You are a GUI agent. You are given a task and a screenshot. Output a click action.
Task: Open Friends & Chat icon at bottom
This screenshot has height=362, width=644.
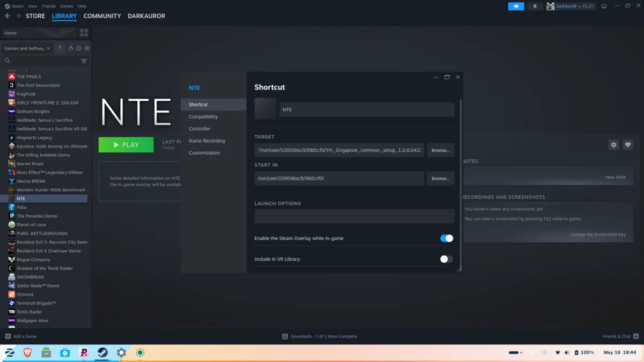point(636,336)
